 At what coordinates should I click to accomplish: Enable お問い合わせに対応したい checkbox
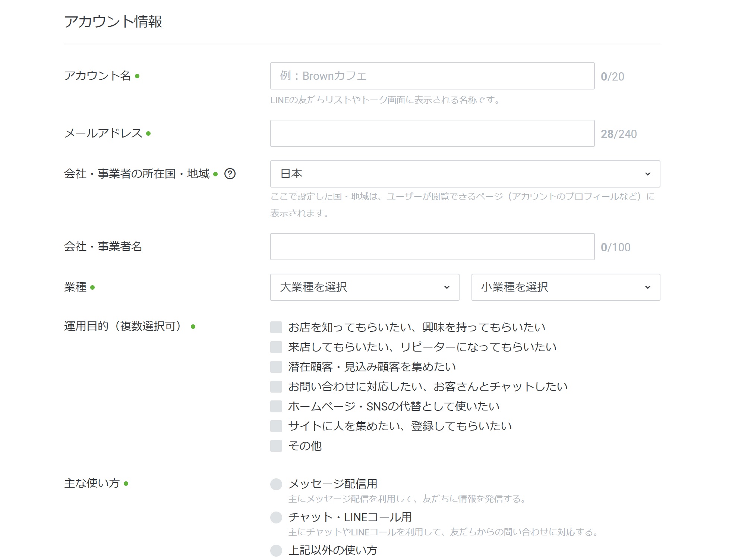pyautogui.click(x=276, y=387)
